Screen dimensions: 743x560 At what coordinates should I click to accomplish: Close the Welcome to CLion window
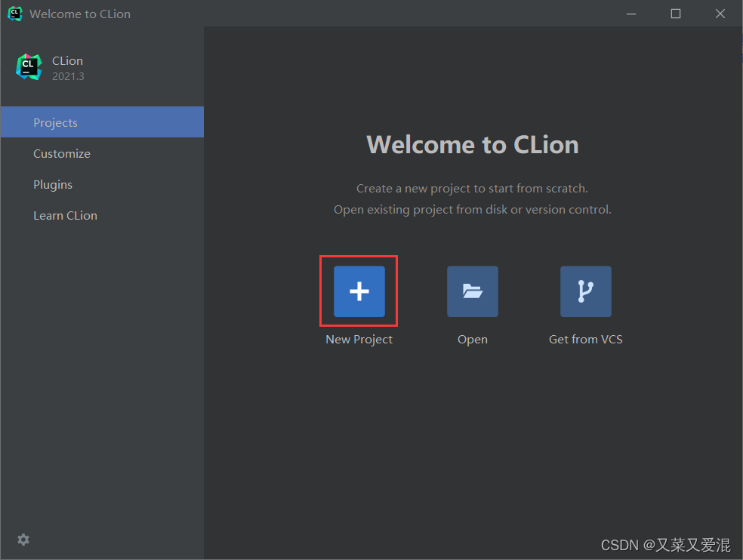720,14
